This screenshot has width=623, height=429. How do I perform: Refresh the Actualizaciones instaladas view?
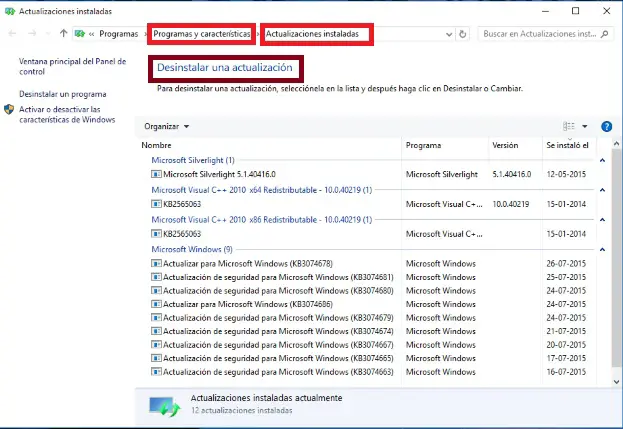(462, 34)
